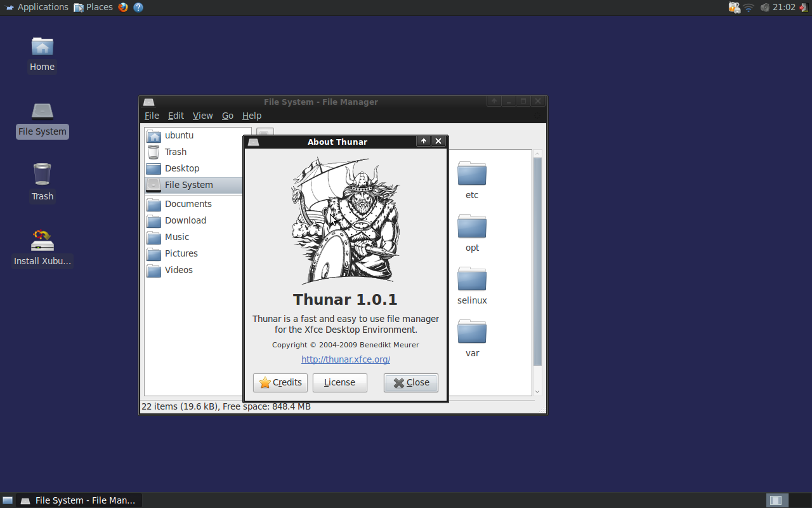Select the etc folder icon
812x508 pixels.
coord(472,174)
